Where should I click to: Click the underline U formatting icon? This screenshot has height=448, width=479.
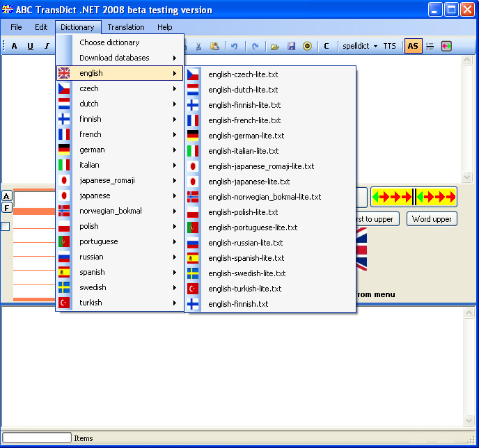coord(30,46)
